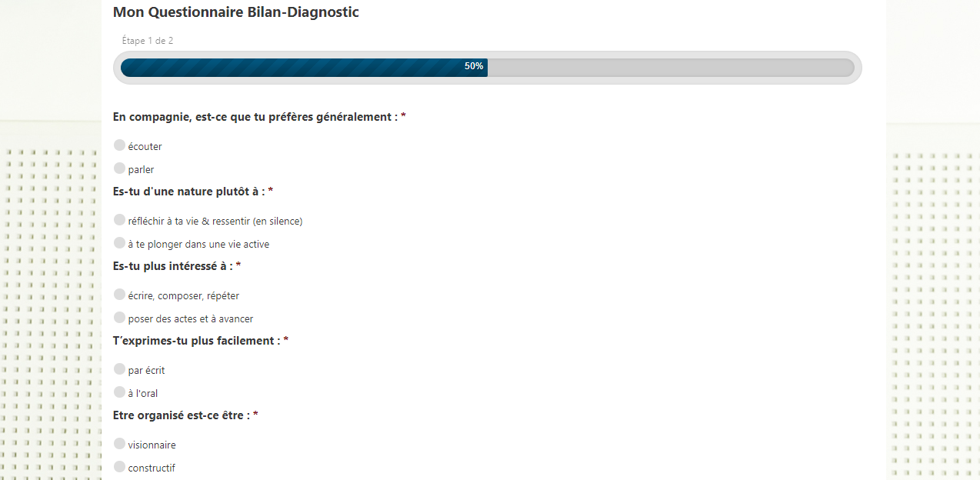
Task: Select the 'écouter' radio button
Action: tap(119, 145)
